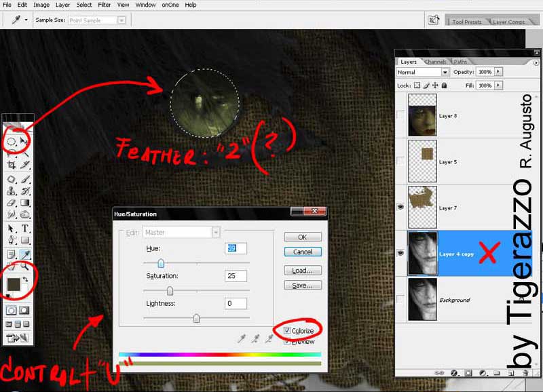The image size is (543, 392).
Task: Open tool preset picker arrow
Action: [26, 20]
